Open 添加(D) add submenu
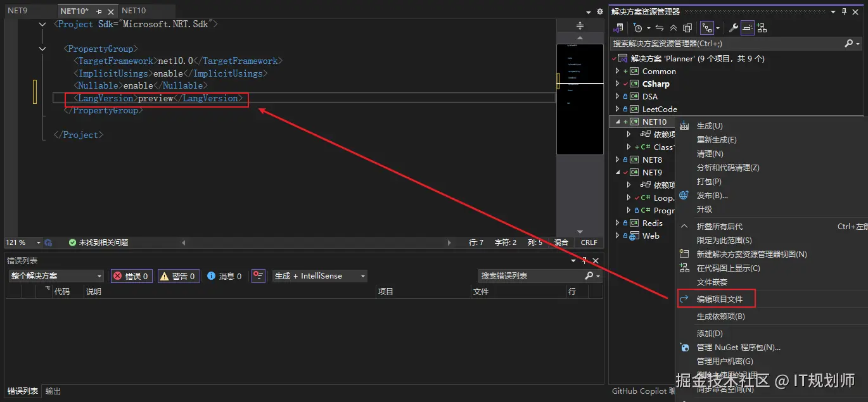The width and height of the screenshot is (868, 402). click(710, 334)
